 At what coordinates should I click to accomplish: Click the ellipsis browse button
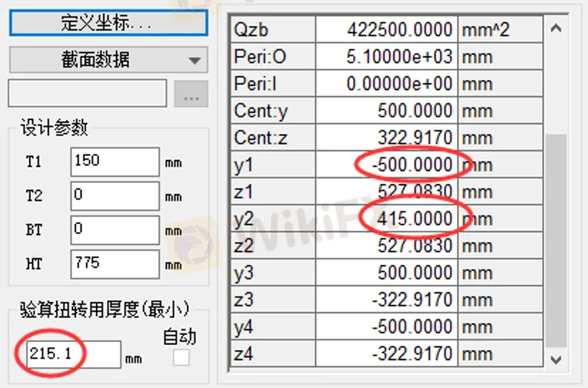(x=191, y=94)
